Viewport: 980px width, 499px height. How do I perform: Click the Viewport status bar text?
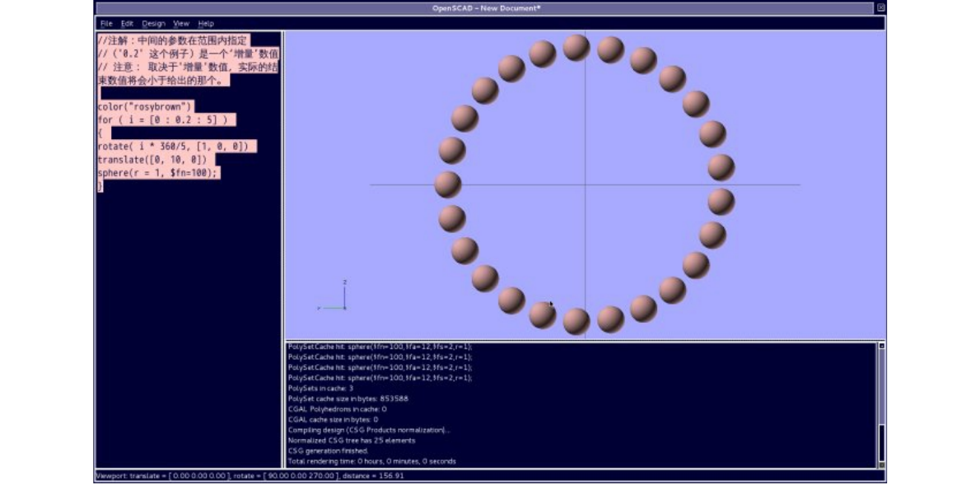point(250,476)
